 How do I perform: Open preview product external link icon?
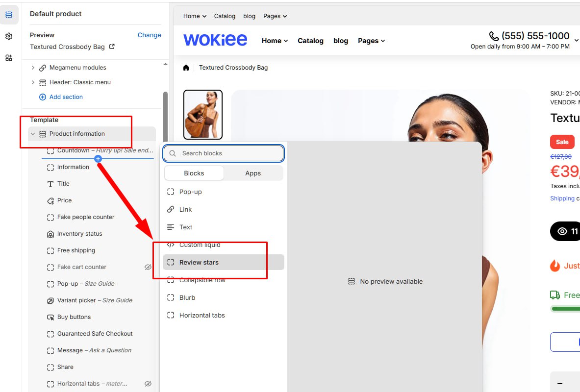[x=112, y=47]
